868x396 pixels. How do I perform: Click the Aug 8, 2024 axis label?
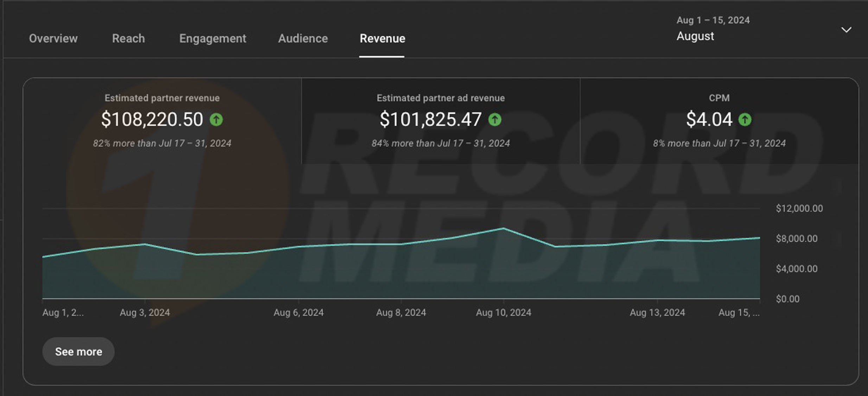tap(401, 313)
